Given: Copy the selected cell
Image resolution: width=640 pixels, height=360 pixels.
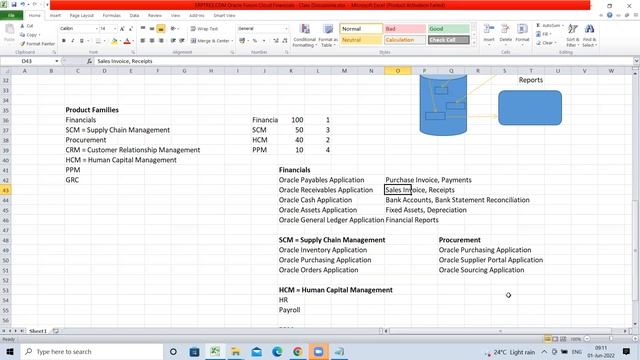Looking at the screenshot, I should point(29,35).
